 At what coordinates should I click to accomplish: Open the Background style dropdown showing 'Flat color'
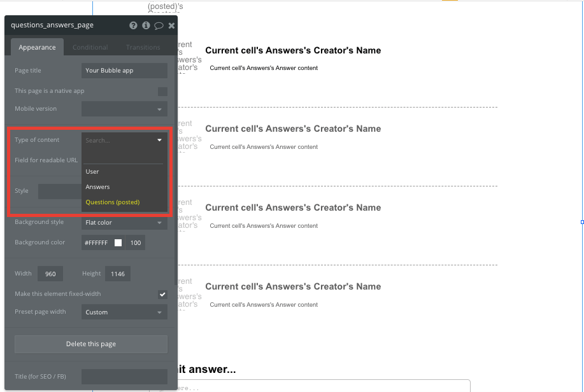124,222
